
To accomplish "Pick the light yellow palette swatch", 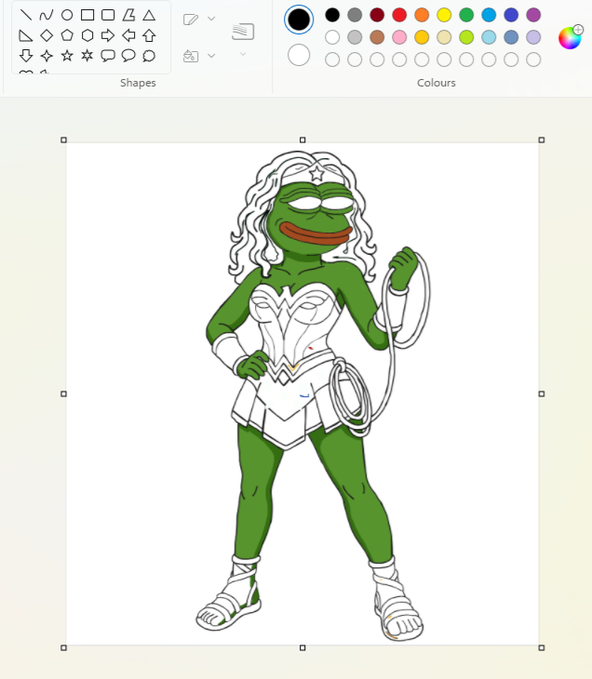I will pos(444,37).
